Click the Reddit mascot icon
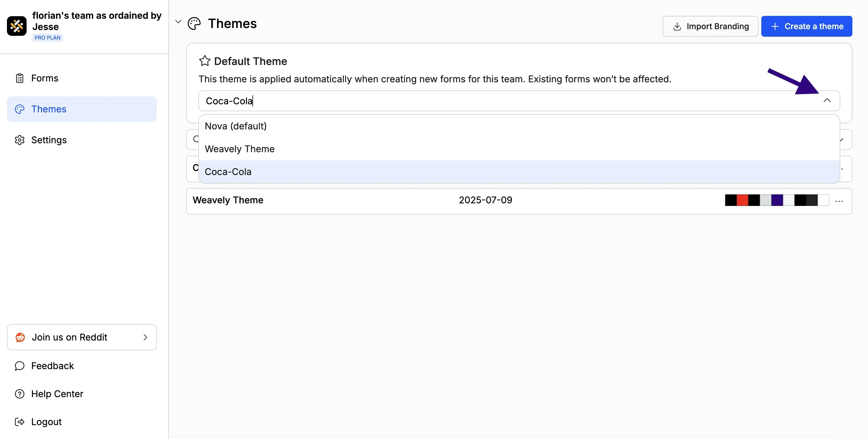The image size is (868, 439). (20, 337)
